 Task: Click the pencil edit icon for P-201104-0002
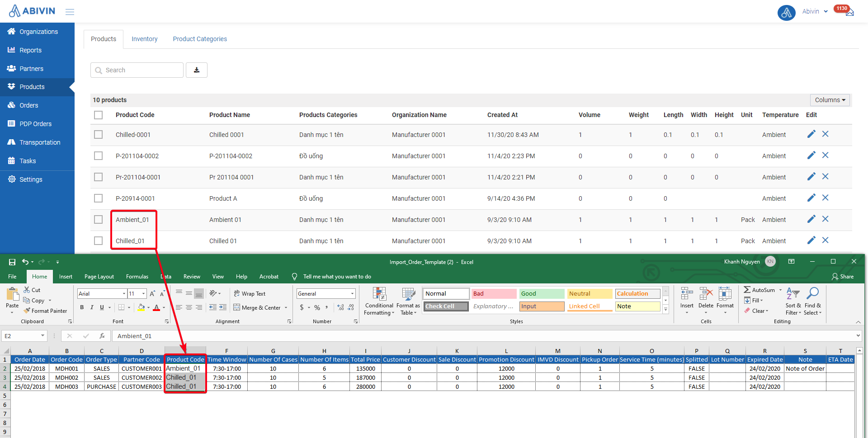coord(811,155)
